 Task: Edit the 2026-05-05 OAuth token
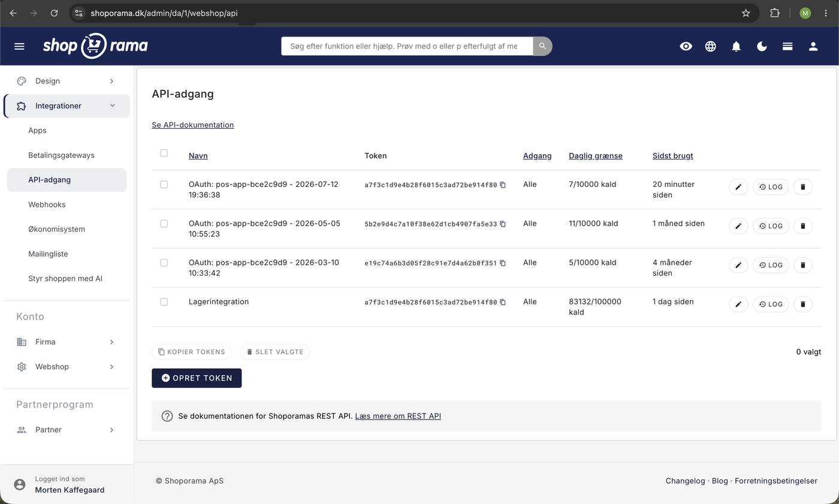[738, 226]
